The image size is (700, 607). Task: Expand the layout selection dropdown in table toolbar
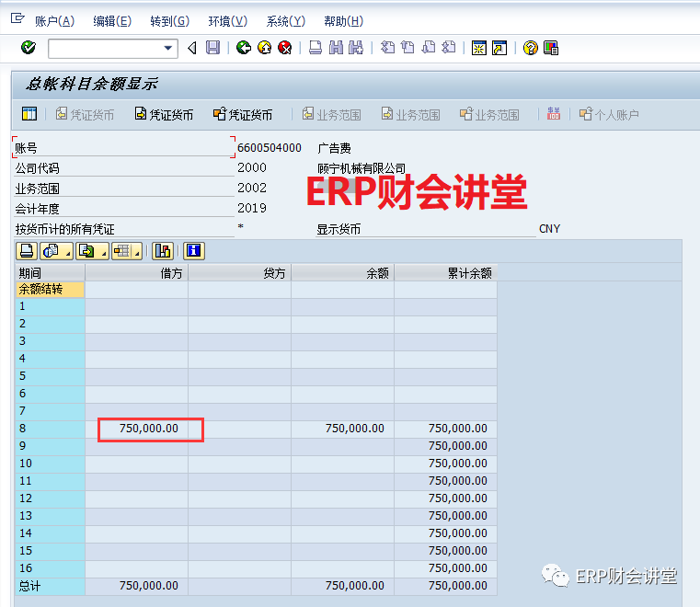tap(136, 251)
